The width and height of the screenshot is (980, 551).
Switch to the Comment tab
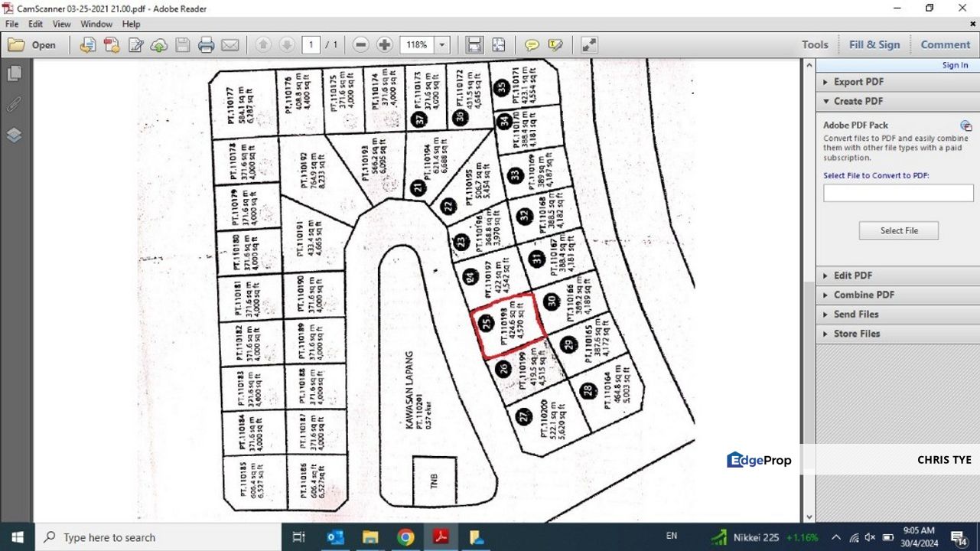tap(945, 44)
